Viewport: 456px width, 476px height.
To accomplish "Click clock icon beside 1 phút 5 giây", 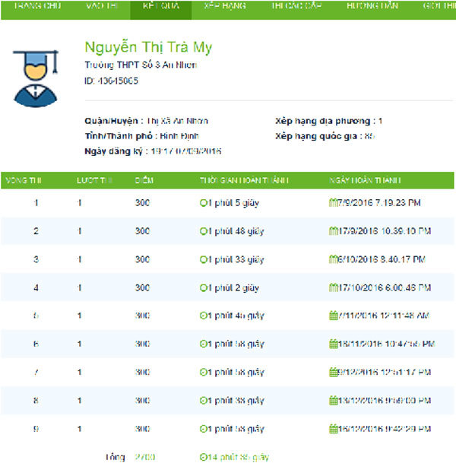I will (203, 203).
